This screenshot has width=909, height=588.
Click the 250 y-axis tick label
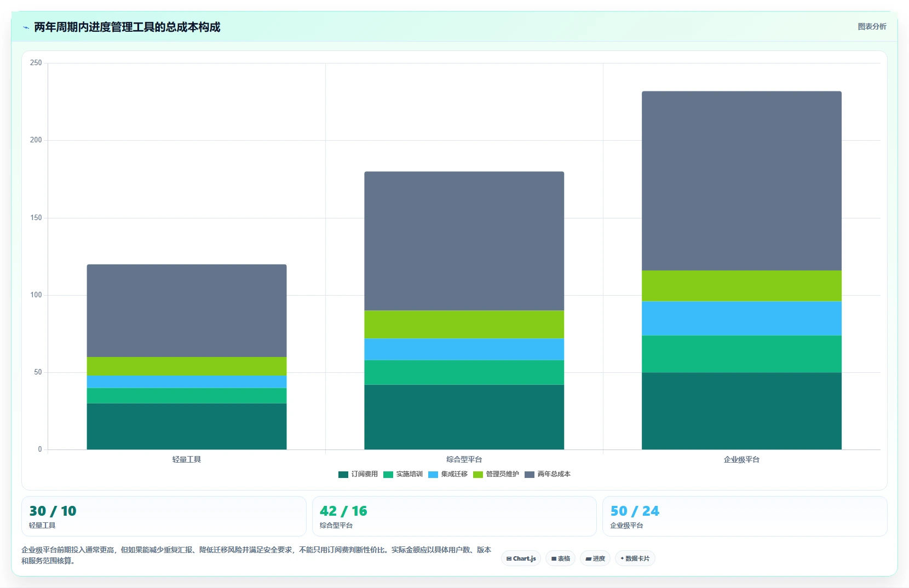[36, 63]
